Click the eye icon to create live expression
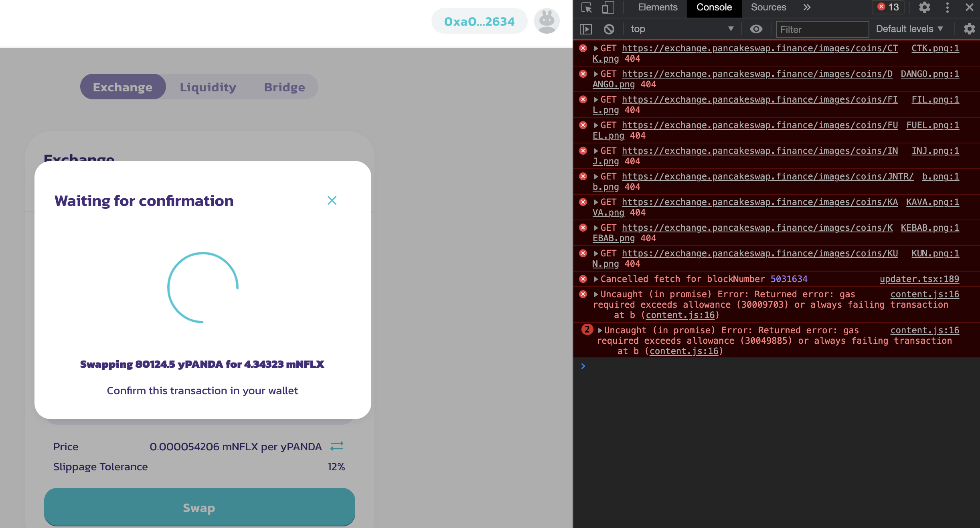Image resolution: width=980 pixels, height=528 pixels. 756,29
